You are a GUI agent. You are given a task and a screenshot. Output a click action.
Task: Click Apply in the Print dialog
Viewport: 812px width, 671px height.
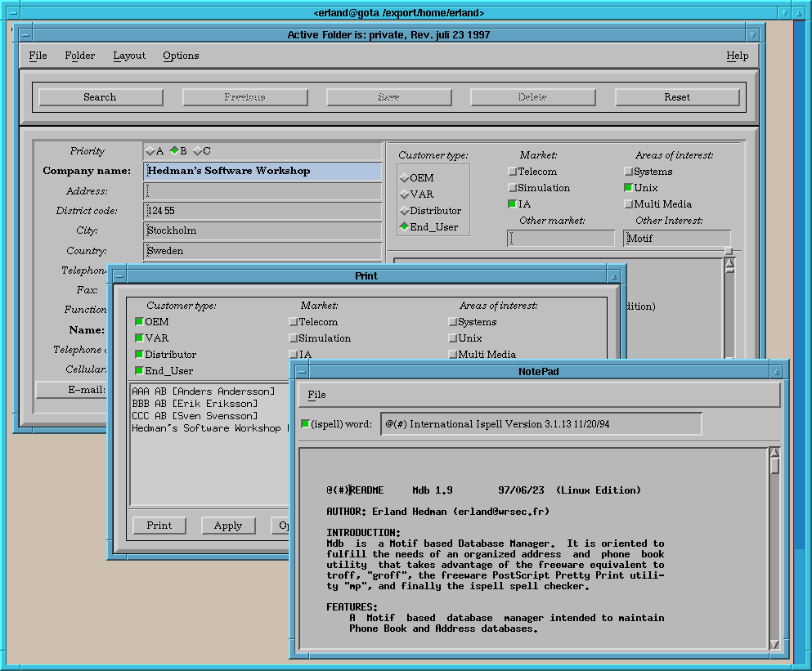click(x=227, y=526)
